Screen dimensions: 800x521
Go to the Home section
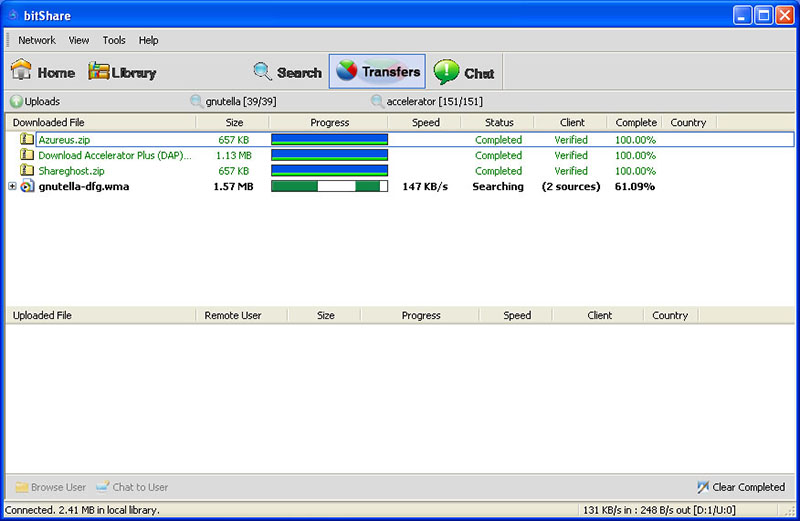click(56, 73)
